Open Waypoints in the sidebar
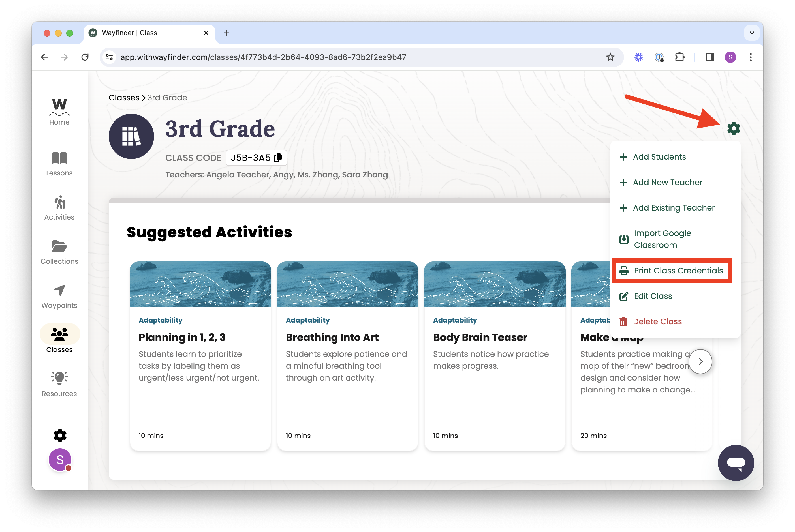 coord(59,297)
